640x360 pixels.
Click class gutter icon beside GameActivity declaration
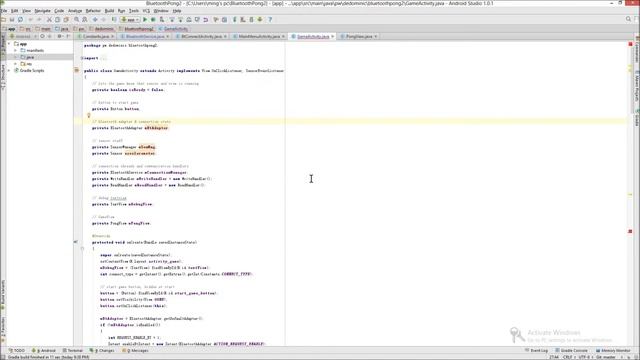point(76,70)
